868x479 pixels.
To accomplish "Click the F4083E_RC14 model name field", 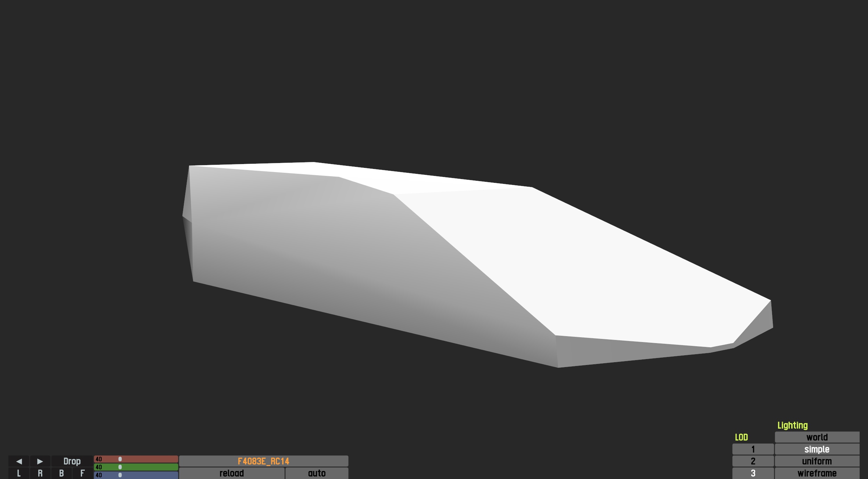I will (x=263, y=461).
